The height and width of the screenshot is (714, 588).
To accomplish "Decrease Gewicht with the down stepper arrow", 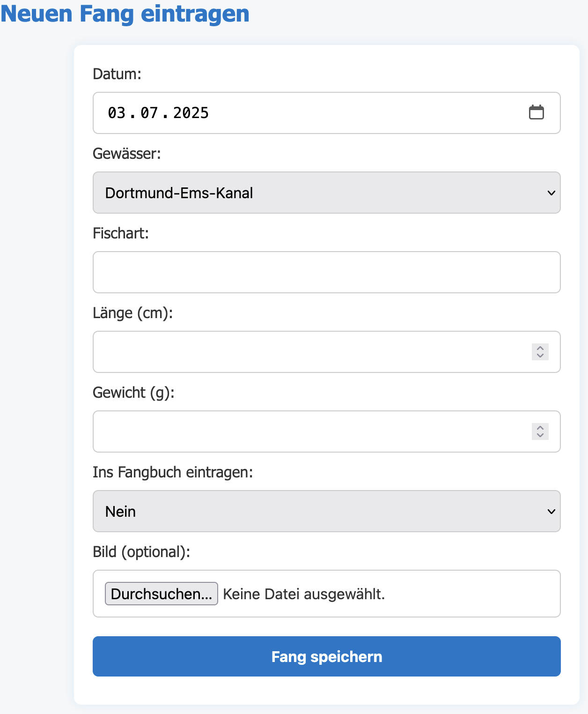I will tap(540, 436).
